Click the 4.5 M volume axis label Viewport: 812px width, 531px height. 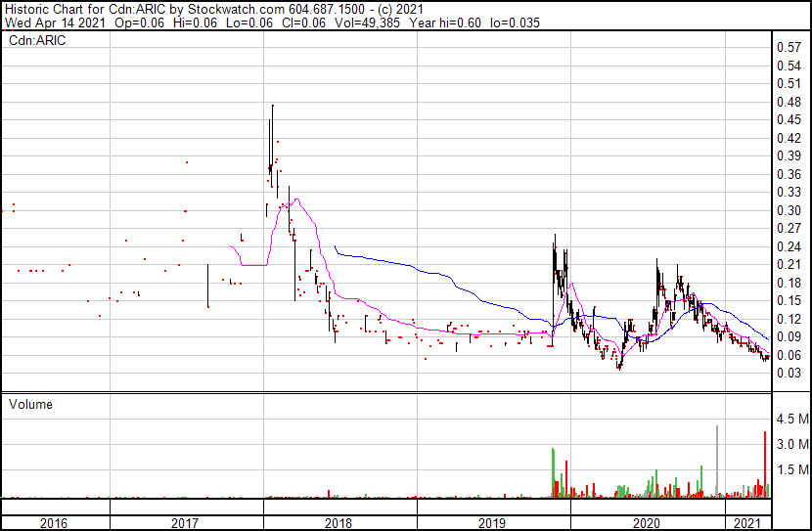tap(791, 420)
